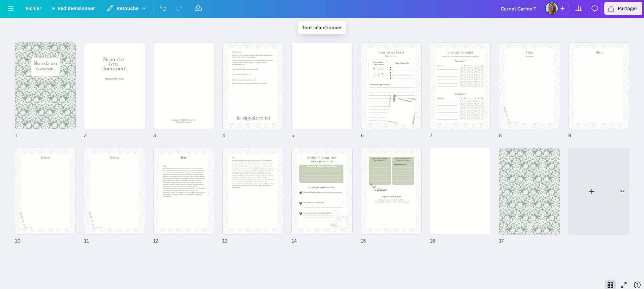Select the page 1 floral cover thumbnail

click(x=45, y=86)
